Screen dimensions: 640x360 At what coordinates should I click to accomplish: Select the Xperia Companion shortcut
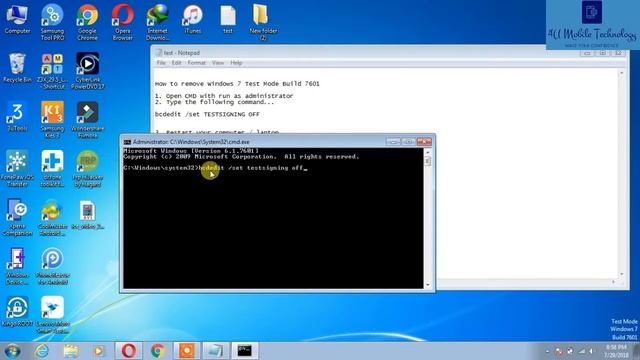[17, 217]
